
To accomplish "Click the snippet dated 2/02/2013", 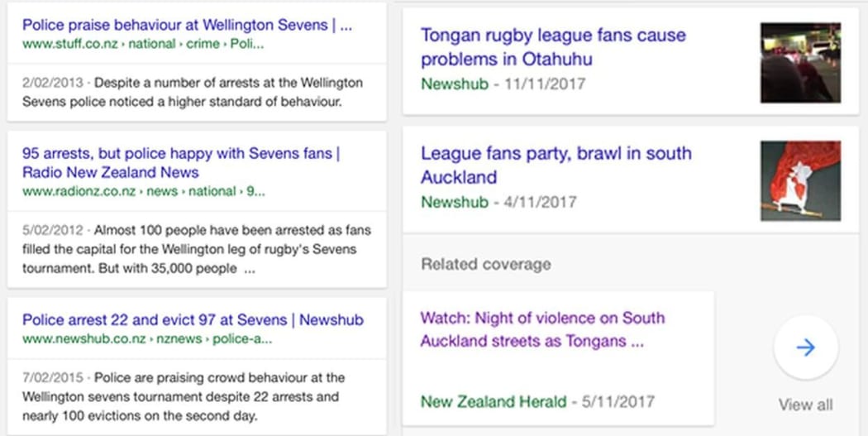I will 193,92.
